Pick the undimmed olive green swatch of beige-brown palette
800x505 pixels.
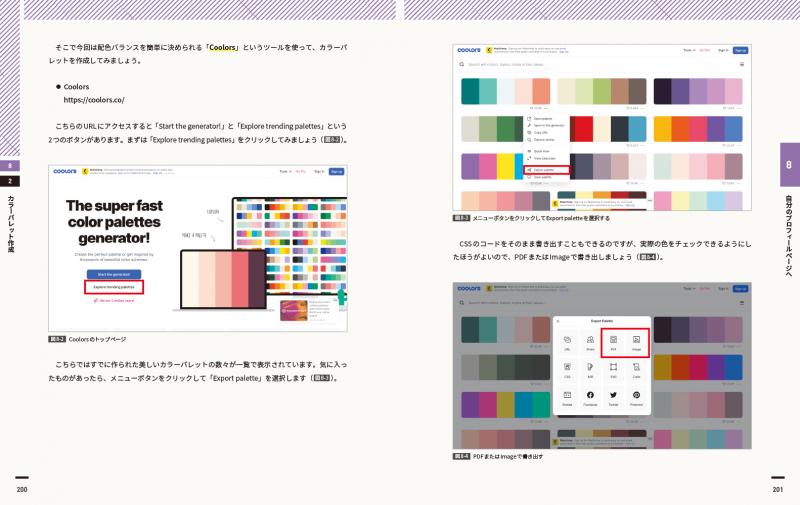[602, 91]
